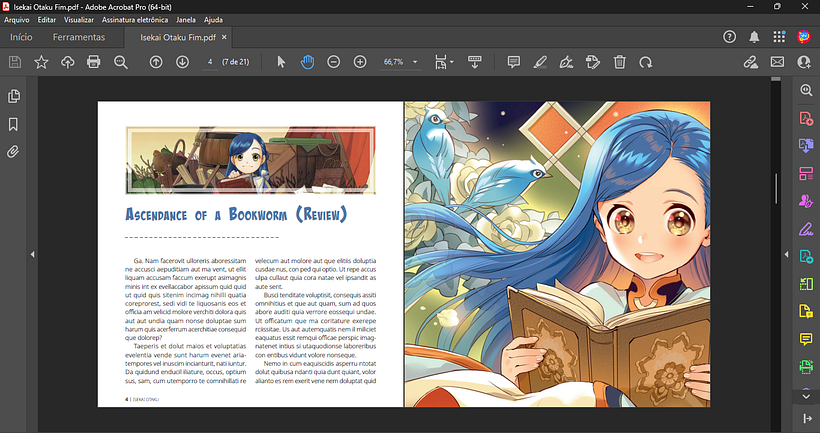Switch to the Início tab
This screenshot has height=433, width=820.
pyautogui.click(x=21, y=37)
